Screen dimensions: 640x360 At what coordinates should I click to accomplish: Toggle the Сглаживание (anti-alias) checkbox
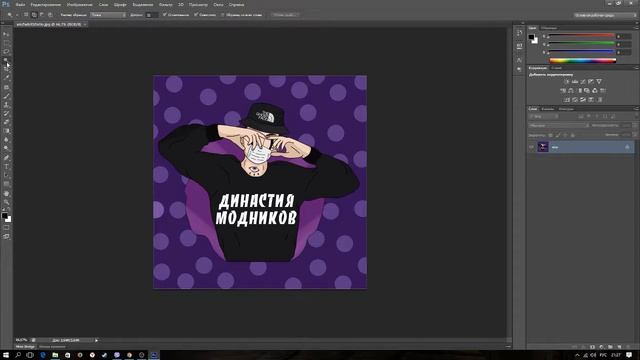(x=164, y=15)
